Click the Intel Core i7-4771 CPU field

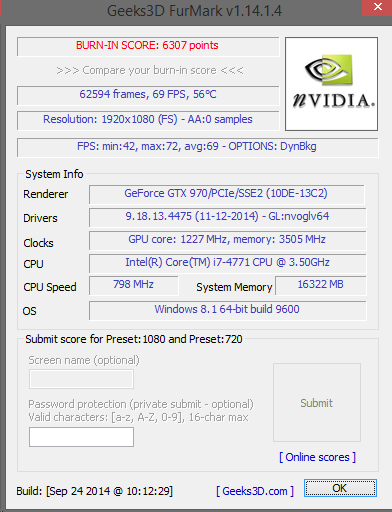(x=228, y=263)
